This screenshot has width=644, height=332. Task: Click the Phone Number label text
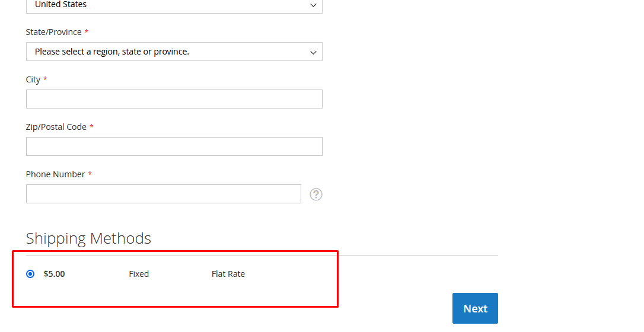pos(55,174)
